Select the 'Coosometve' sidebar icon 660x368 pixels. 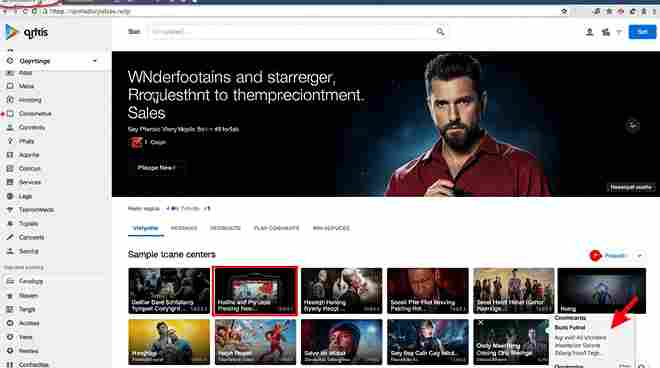10,114
